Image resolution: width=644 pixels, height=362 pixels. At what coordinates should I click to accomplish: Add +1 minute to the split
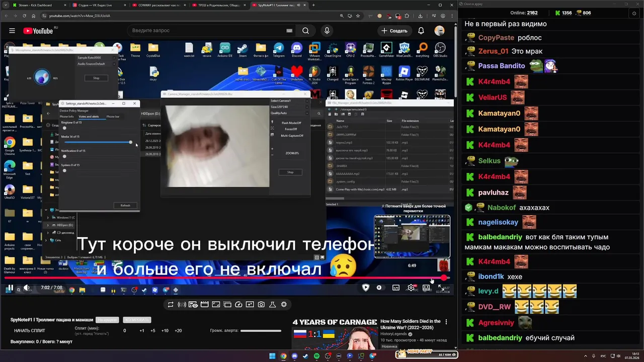pos(142,331)
